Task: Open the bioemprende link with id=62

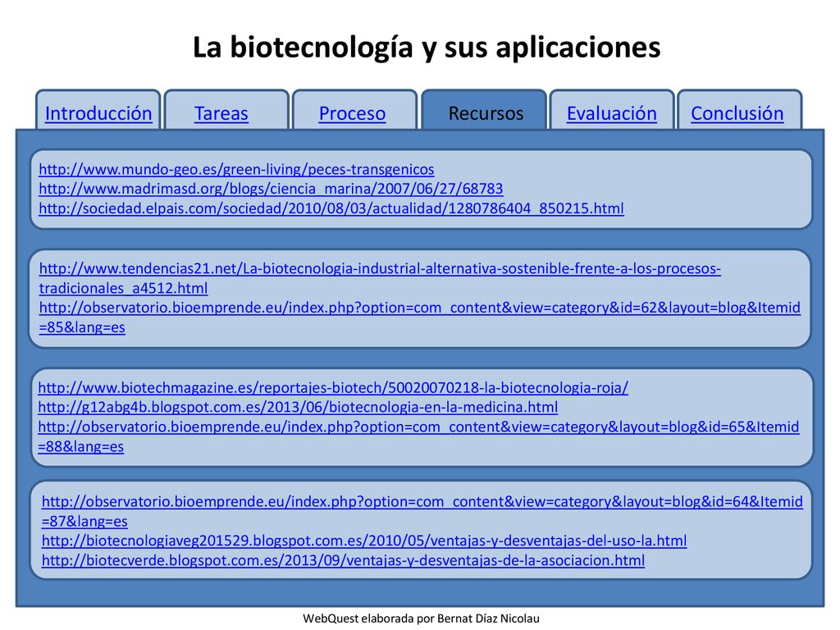Action: (x=419, y=317)
